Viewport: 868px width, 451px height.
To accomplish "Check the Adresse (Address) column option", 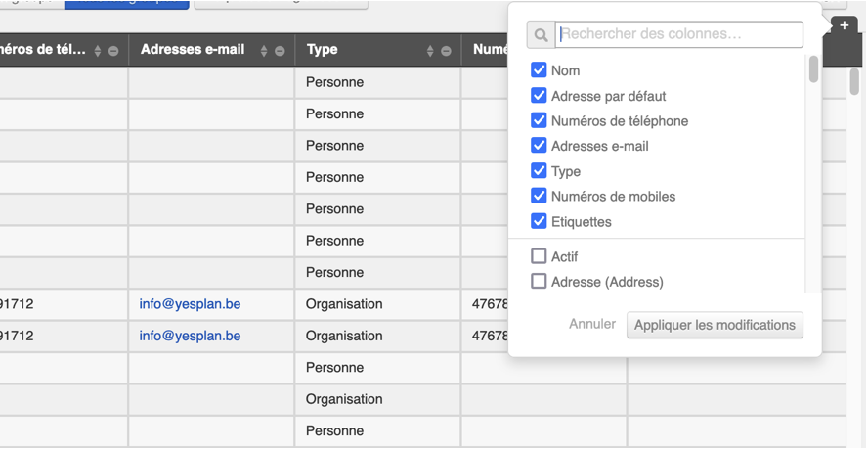I will click(x=539, y=282).
